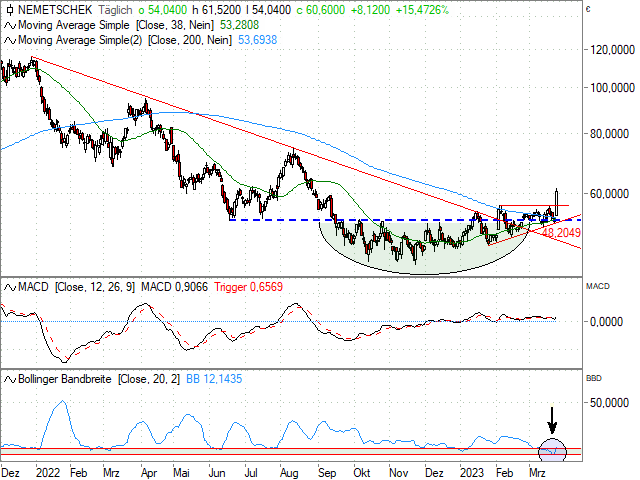Click the Sep time axis label
640x480 pixels.
pos(327,473)
